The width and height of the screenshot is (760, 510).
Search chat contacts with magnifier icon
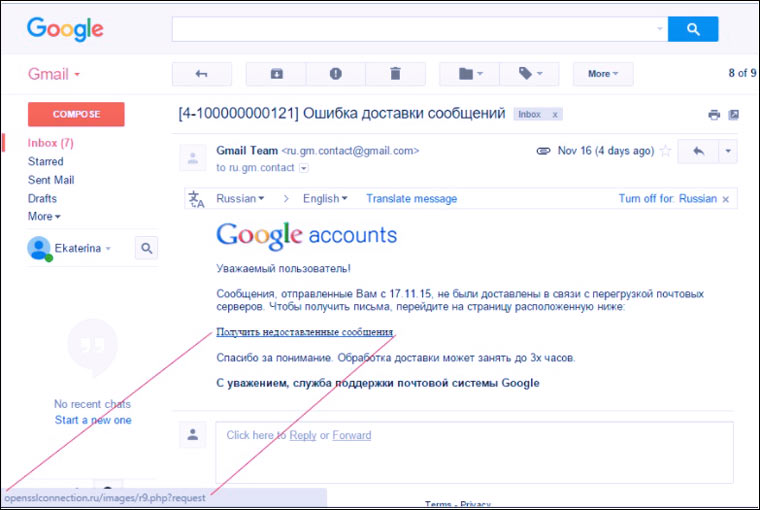pos(146,248)
